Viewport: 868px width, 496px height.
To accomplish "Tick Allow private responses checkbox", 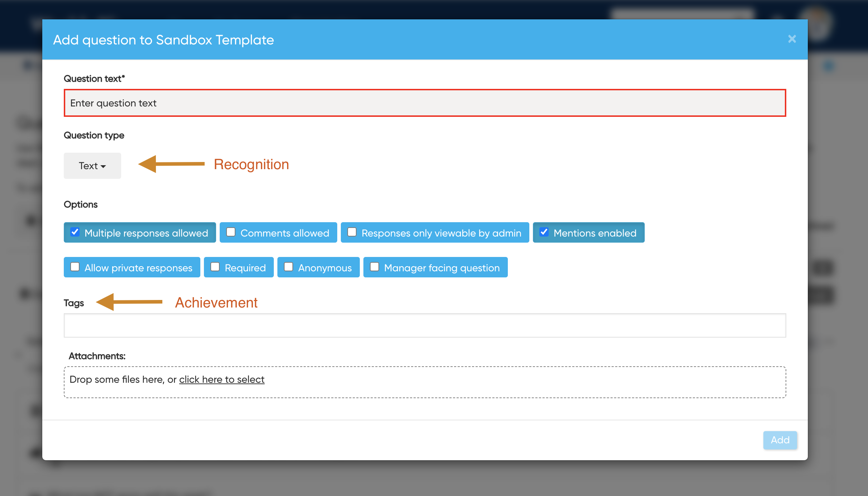I will tap(75, 267).
